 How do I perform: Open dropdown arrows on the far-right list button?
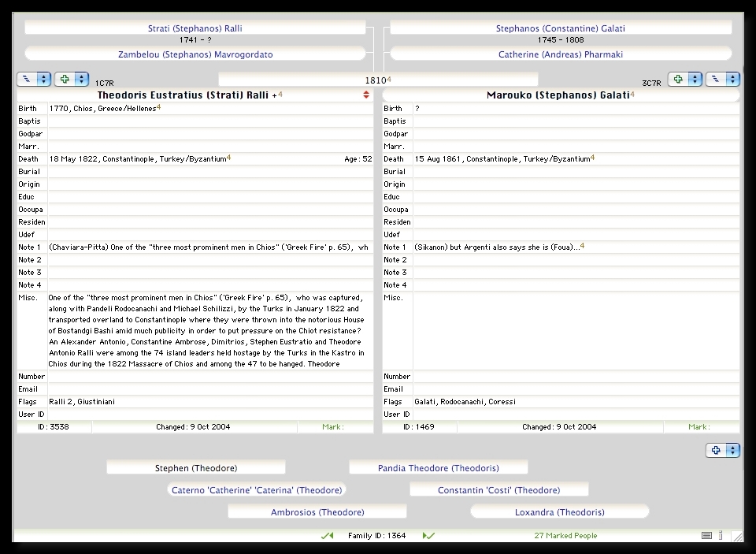coord(733,80)
